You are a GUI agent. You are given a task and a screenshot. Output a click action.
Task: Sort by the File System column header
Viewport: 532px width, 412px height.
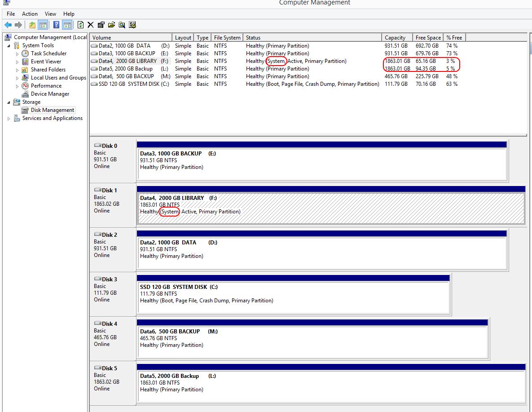[227, 37]
